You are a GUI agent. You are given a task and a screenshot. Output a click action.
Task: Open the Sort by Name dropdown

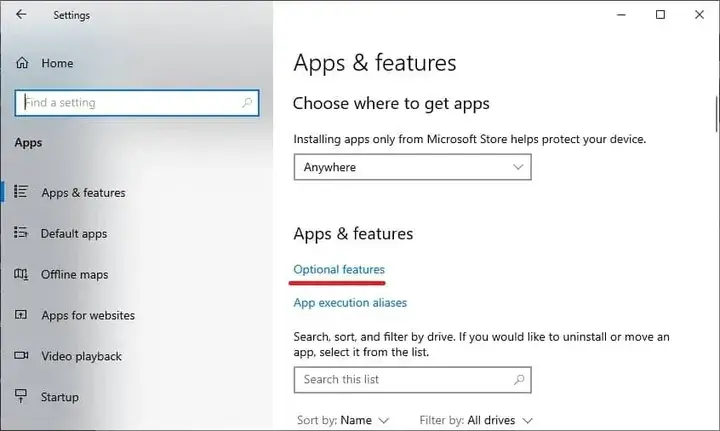coord(343,420)
